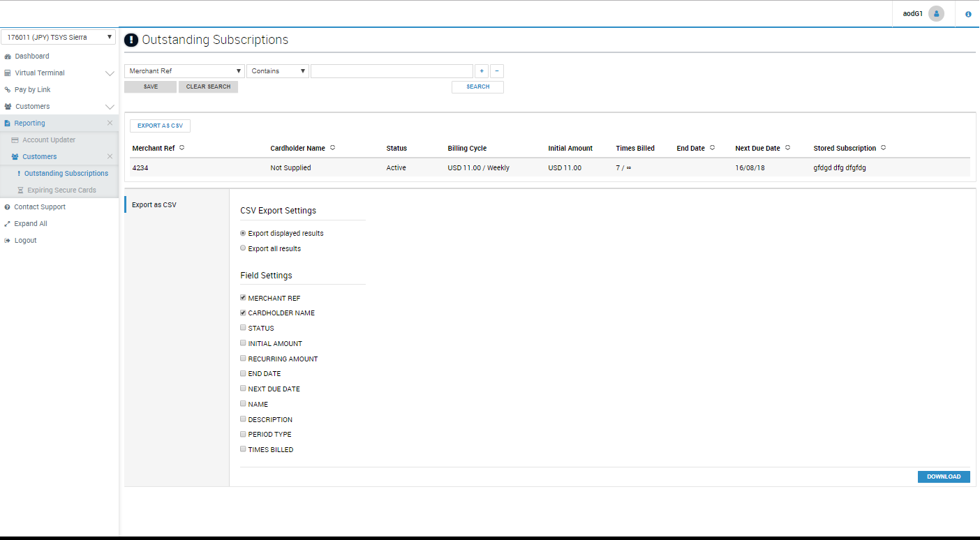The height and width of the screenshot is (540, 980).
Task: Enable the STATUS field checkbox
Action: [243, 328]
